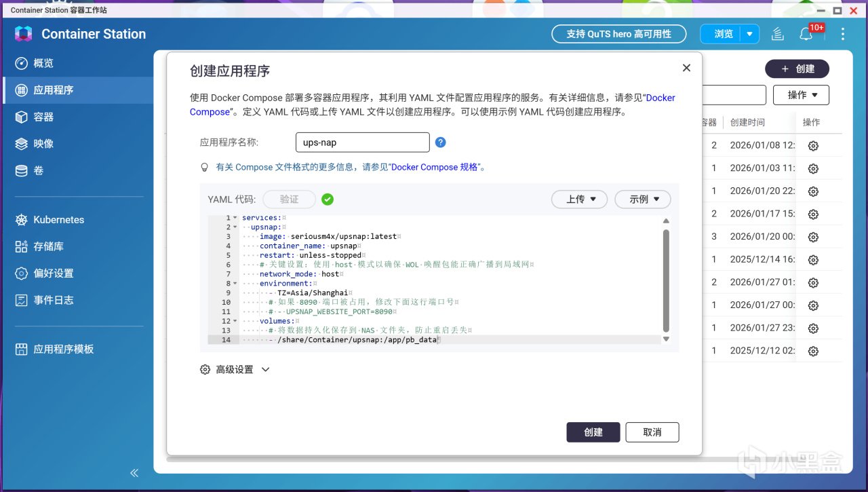Open 应用程序模板 templates section
The image size is (868, 492).
(x=77, y=349)
